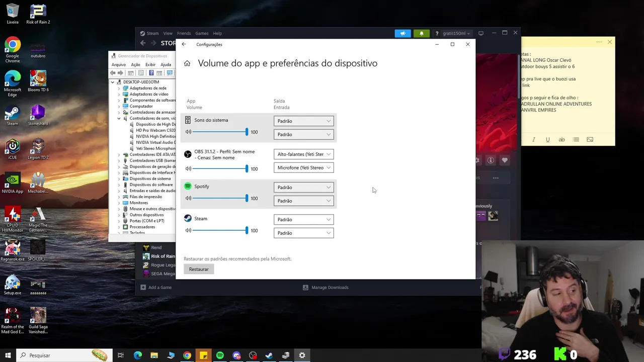Adjust Sons do sistema volume slider
Screen dimensions: 644x362
[219, 132]
